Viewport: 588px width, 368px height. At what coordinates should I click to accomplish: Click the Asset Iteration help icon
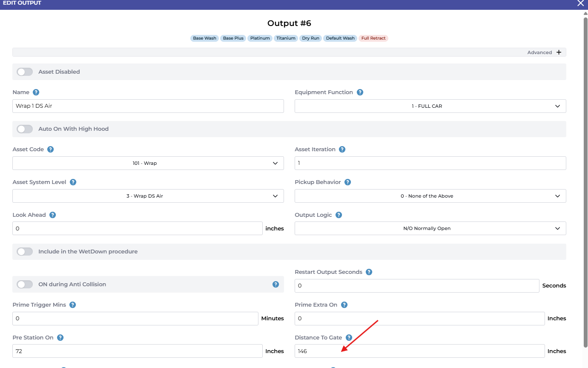click(x=342, y=149)
